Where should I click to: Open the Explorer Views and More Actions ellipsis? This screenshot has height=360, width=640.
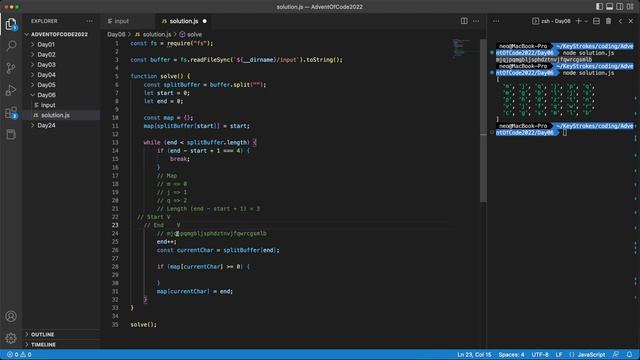[89, 21]
